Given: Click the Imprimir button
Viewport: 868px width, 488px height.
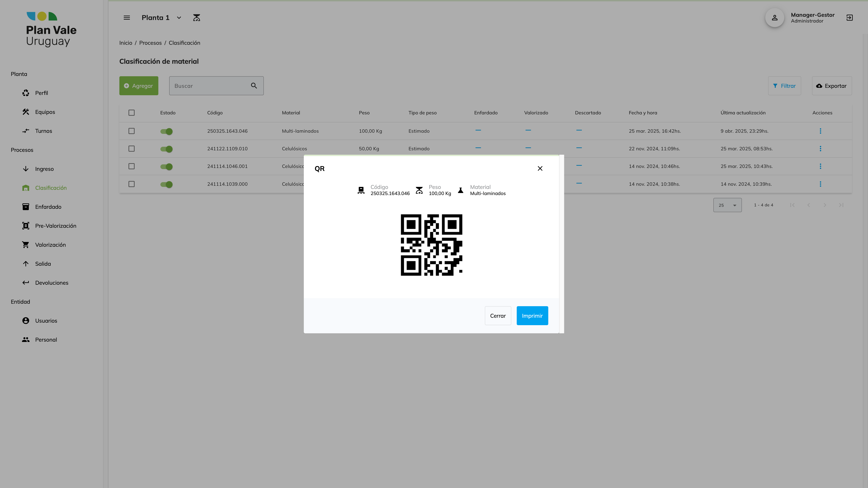Looking at the screenshot, I should (532, 316).
